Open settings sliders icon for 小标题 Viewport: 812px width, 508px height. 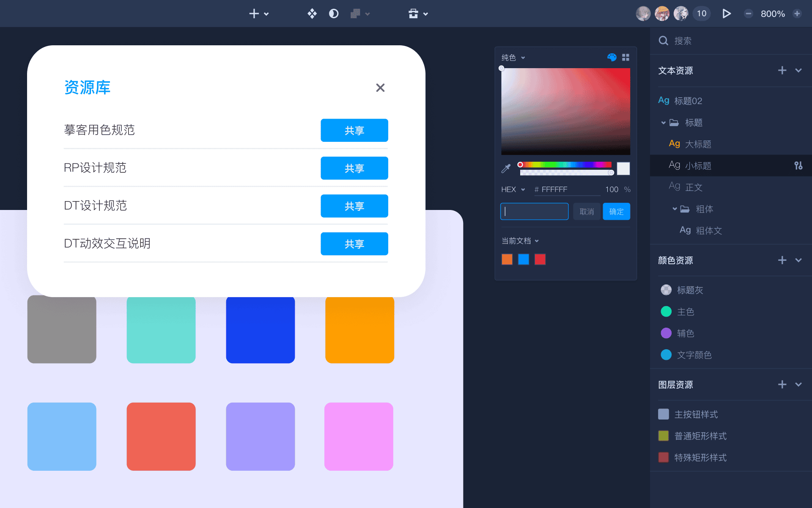pyautogui.click(x=798, y=166)
